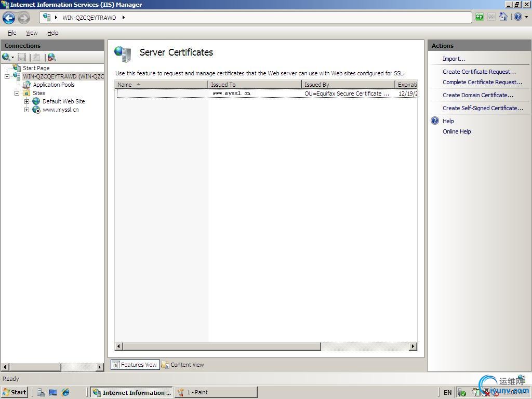The width and height of the screenshot is (532, 399).
Task: Sort by Issued By column header
Action: coord(349,85)
